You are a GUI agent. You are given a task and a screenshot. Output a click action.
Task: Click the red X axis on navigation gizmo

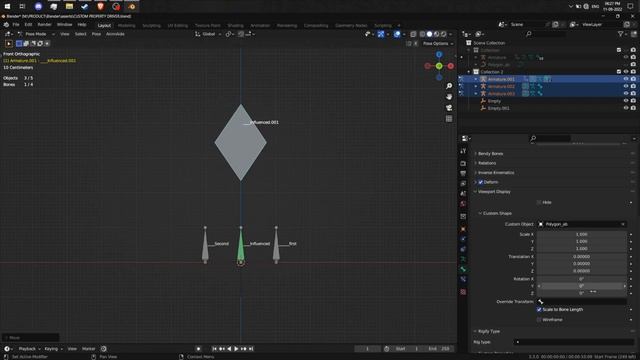coord(451,66)
